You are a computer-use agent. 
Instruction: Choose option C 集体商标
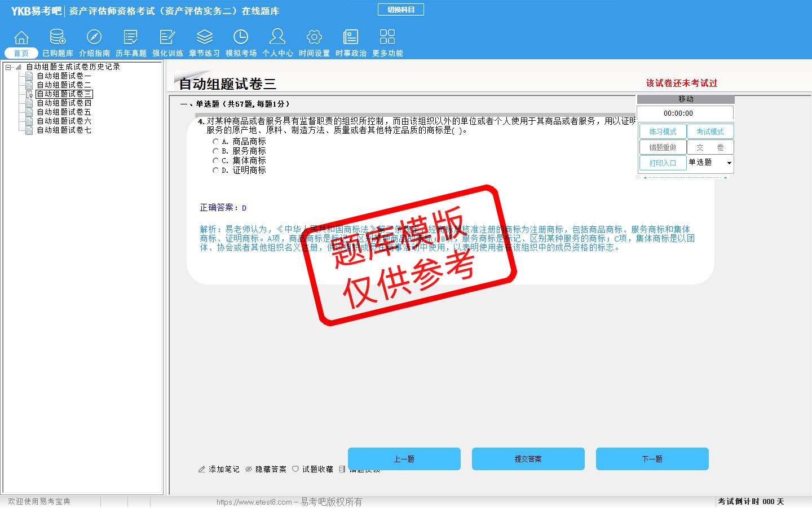point(215,161)
